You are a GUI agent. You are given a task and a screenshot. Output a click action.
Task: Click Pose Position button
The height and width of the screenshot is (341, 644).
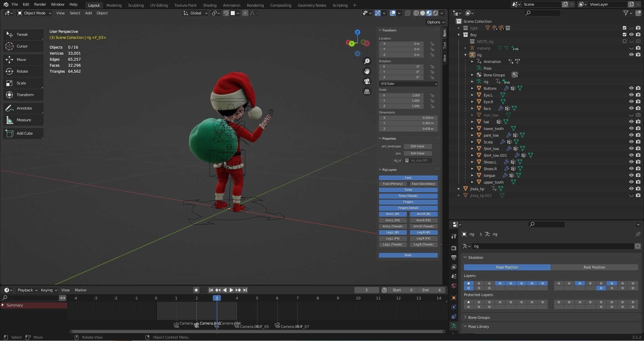click(x=507, y=267)
